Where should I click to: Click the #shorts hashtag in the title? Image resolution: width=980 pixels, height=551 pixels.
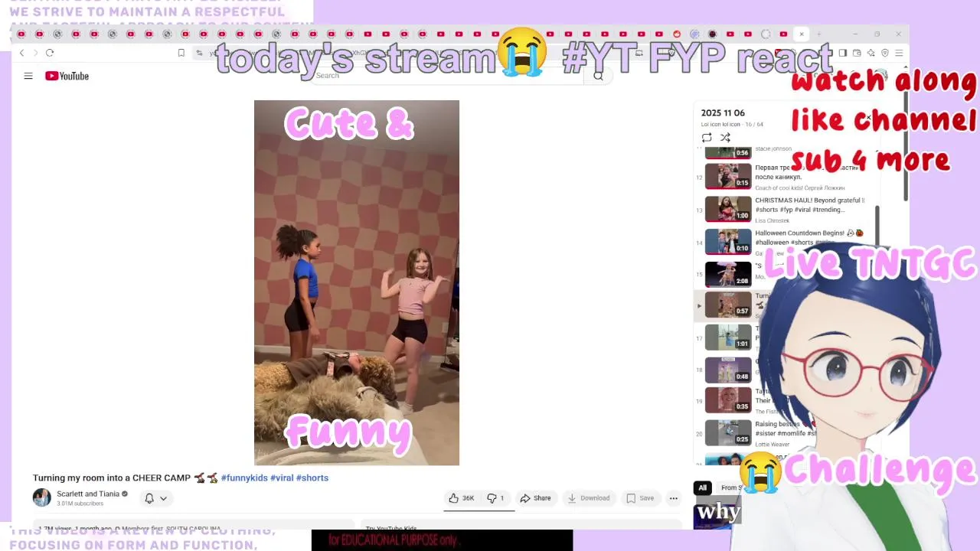click(x=312, y=478)
